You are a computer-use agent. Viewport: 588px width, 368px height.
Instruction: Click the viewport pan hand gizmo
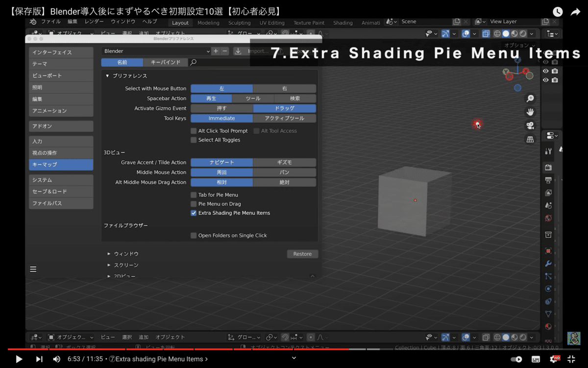click(x=530, y=112)
